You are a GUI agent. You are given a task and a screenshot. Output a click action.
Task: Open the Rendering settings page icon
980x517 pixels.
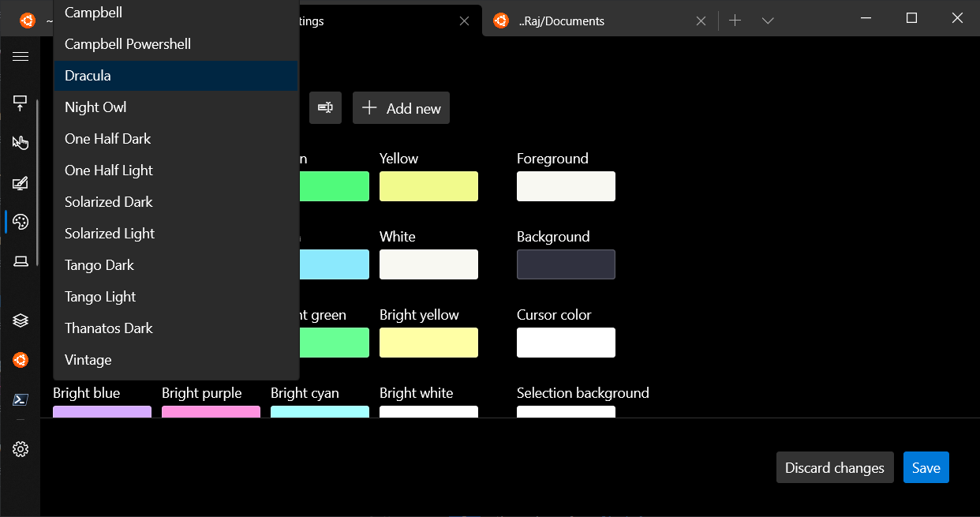pos(21,261)
